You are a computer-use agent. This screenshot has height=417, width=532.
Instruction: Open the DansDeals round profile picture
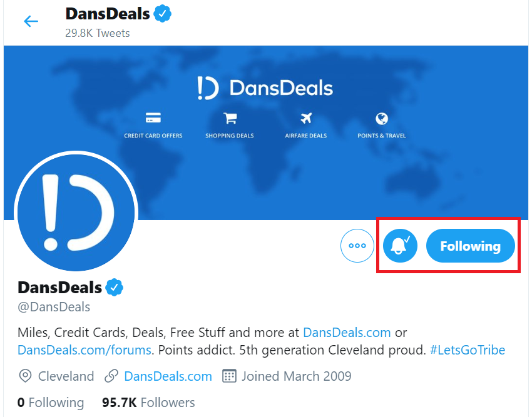coord(76,213)
